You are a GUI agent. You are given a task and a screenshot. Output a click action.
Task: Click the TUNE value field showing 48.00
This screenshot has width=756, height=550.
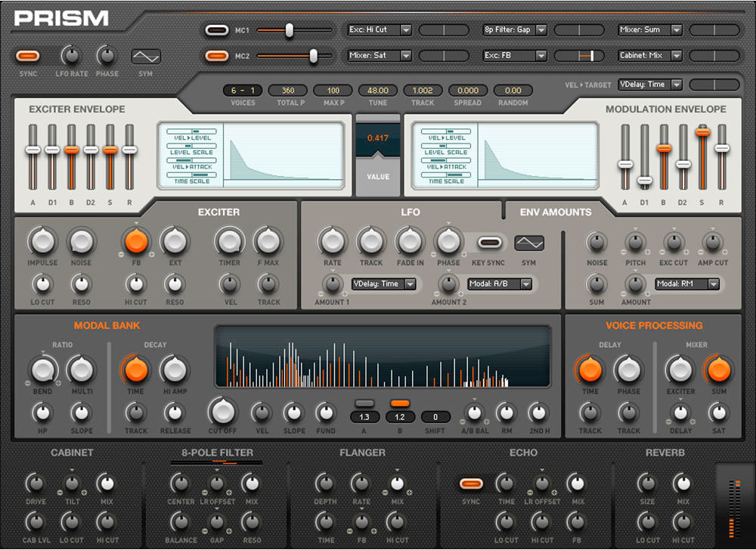tap(378, 91)
